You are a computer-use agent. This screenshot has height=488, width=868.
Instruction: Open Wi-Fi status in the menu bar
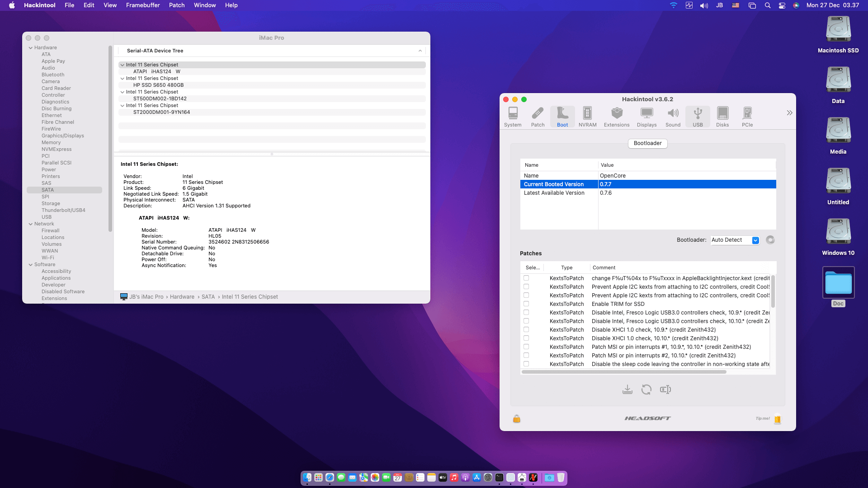point(673,5)
